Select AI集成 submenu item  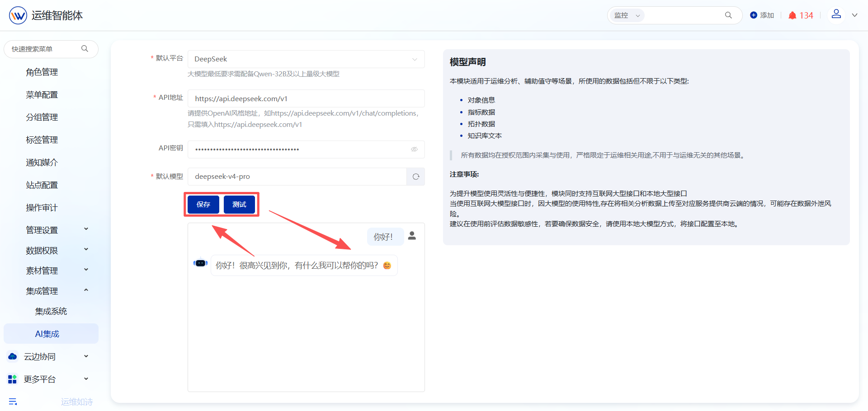(51, 334)
